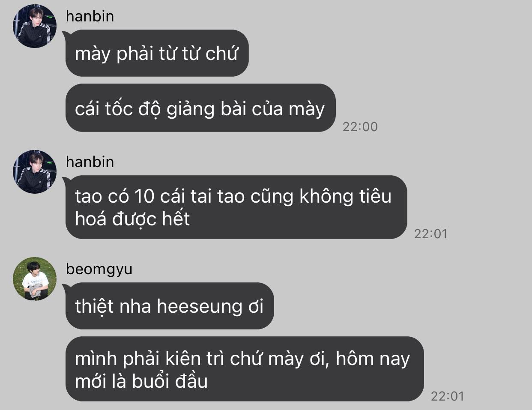Click the first hanbin sender name at top
The image size is (532, 410).
pyautogui.click(x=90, y=16)
